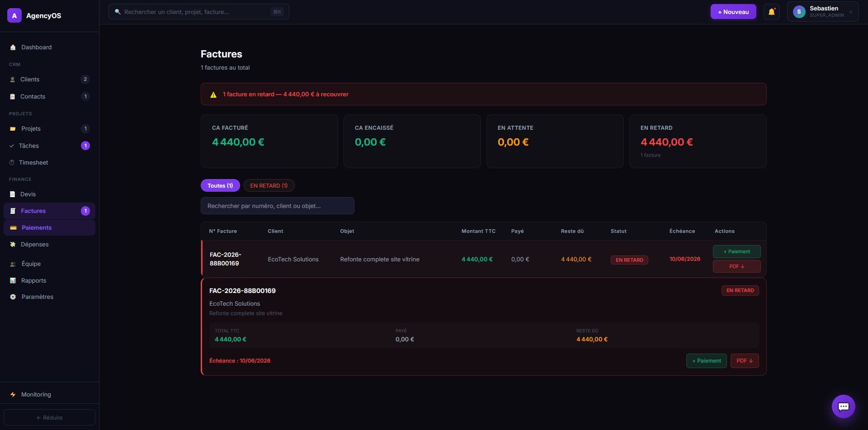The width and height of the screenshot is (868, 430).
Task: Click + Paiement in the table row
Action: 737,251
